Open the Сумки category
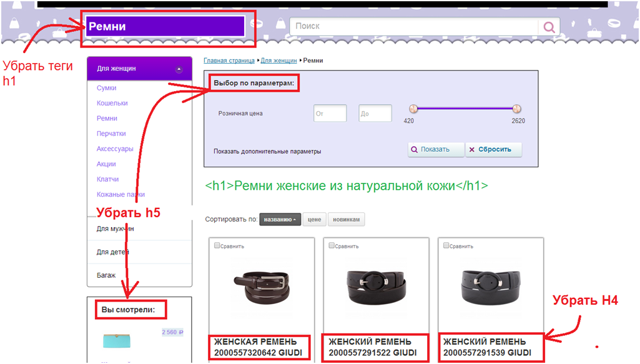 pyautogui.click(x=106, y=88)
